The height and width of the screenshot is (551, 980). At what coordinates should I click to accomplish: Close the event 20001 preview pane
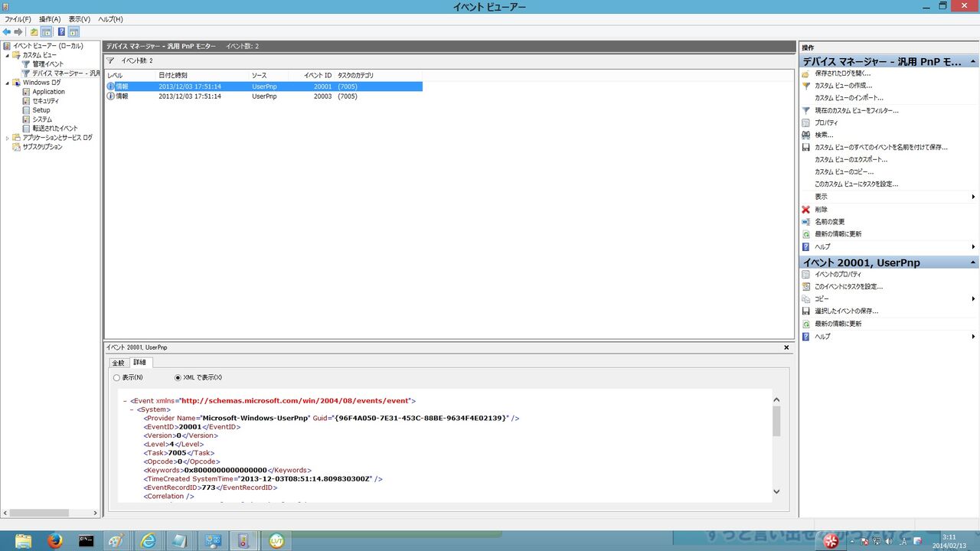tap(786, 347)
